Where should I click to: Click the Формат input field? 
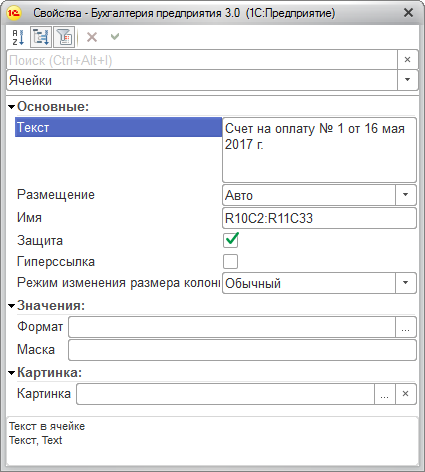point(232,327)
